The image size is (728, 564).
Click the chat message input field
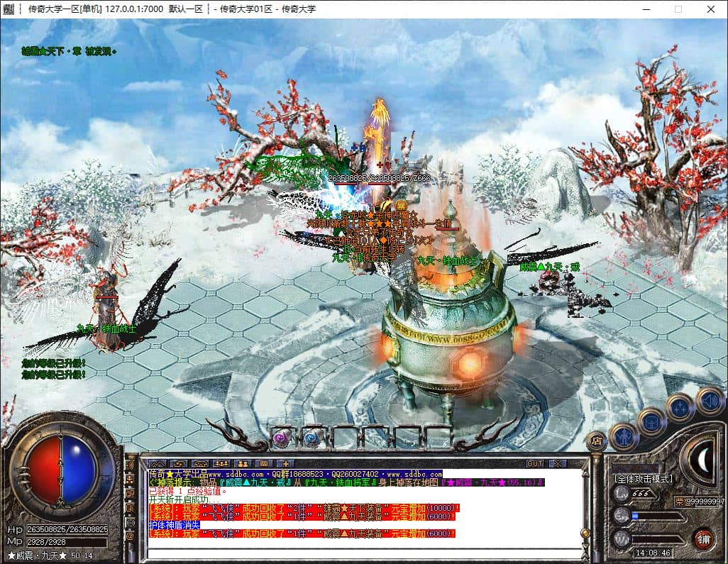[x=365, y=553]
